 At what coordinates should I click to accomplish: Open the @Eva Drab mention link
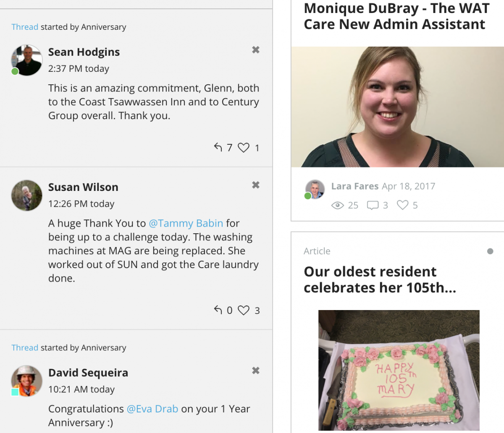[152, 409]
